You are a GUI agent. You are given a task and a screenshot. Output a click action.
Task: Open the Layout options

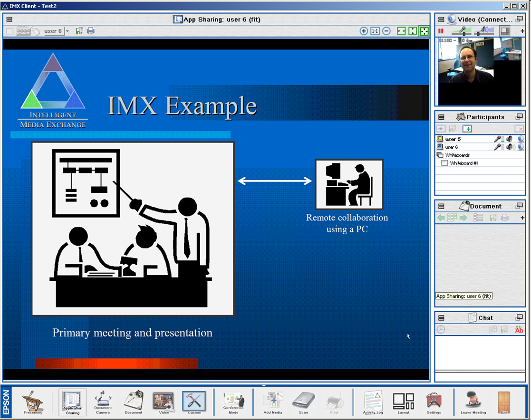(x=403, y=403)
